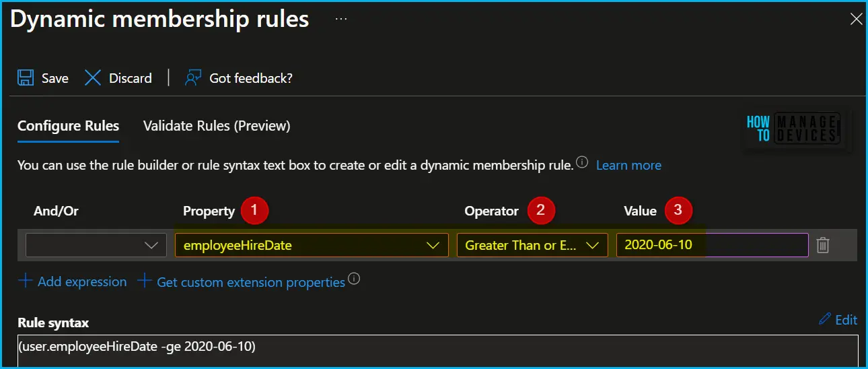Click the plus icon for Add expression
This screenshot has width=868, height=369.
coord(25,281)
